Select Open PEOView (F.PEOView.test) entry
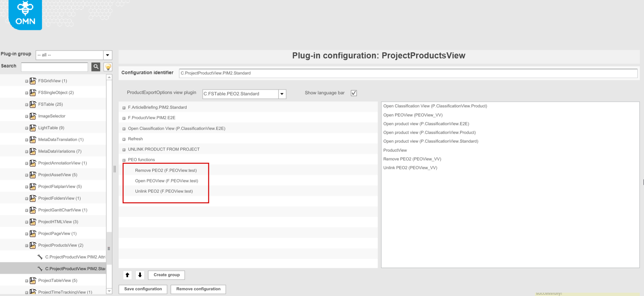Screen dimensions: 644x296 tap(166, 181)
